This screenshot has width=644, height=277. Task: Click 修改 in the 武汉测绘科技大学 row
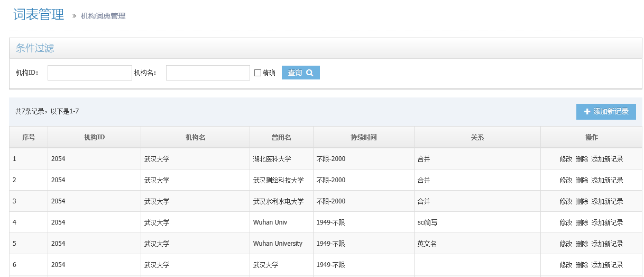(566, 180)
